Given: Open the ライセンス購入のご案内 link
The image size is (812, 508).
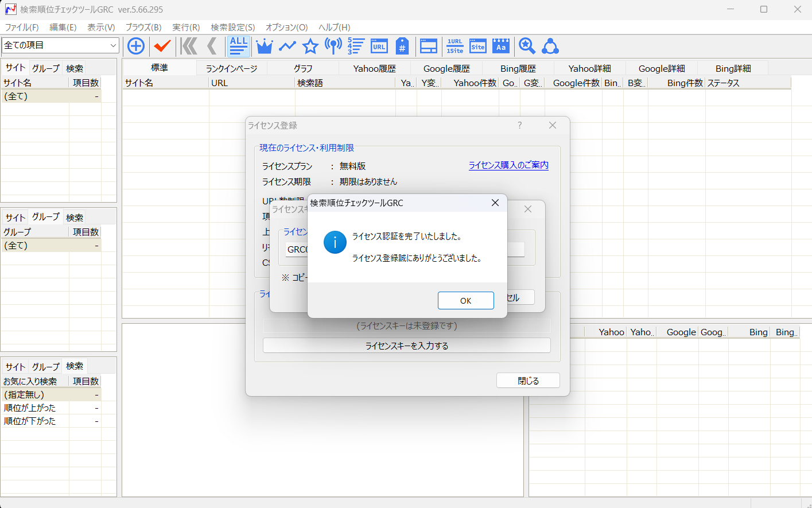Looking at the screenshot, I should [508, 165].
